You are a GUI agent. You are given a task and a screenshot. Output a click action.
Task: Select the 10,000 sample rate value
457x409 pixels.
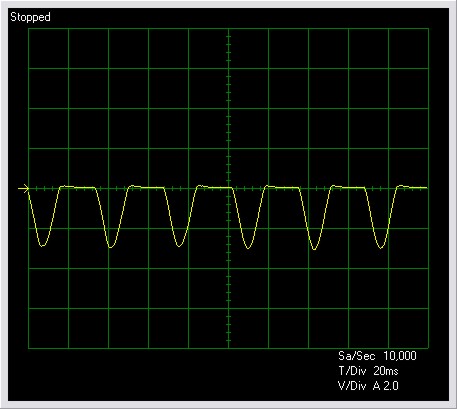pos(400,356)
